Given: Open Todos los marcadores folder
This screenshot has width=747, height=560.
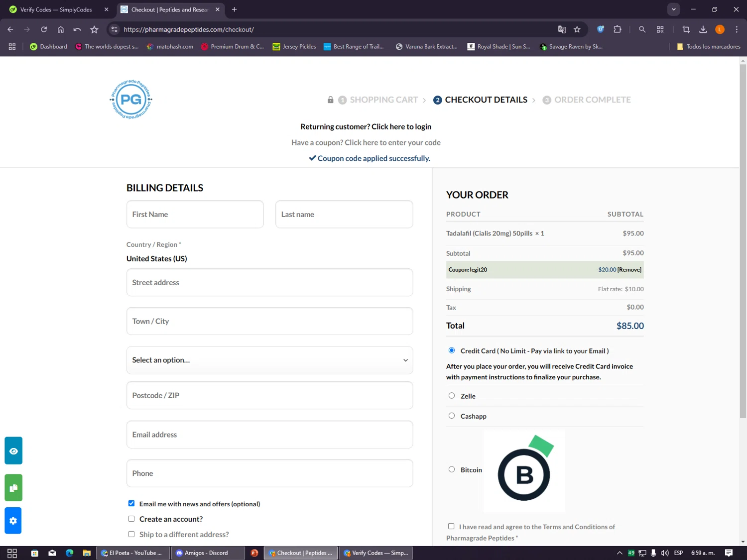Looking at the screenshot, I should click(x=709, y=46).
